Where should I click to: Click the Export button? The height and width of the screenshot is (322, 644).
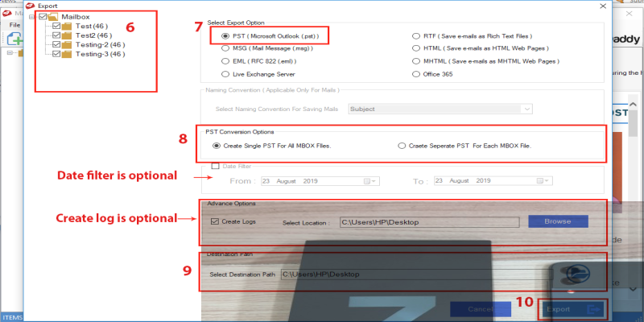coord(573,309)
